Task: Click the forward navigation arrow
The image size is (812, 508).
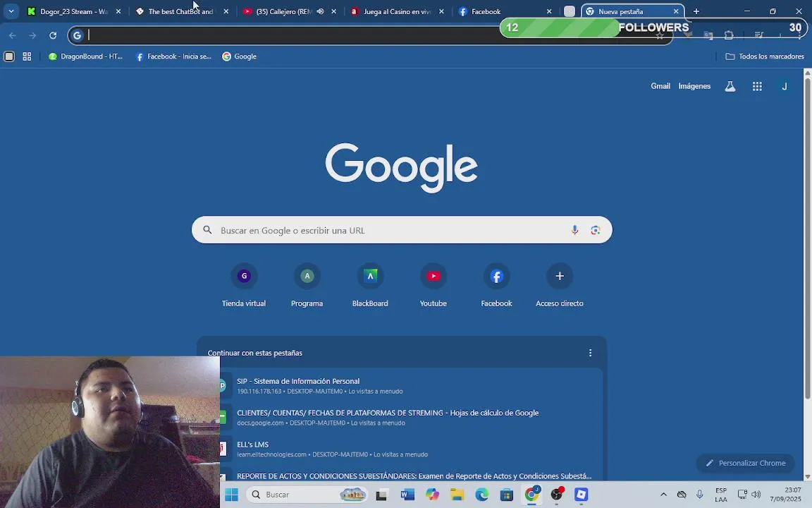Action: tap(32, 35)
